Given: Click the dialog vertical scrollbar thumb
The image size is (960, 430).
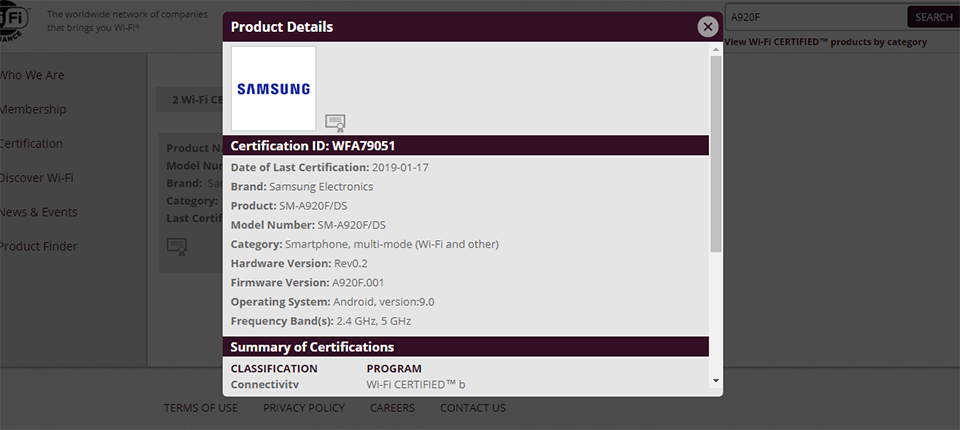Looking at the screenshot, I should (x=716, y=153).
